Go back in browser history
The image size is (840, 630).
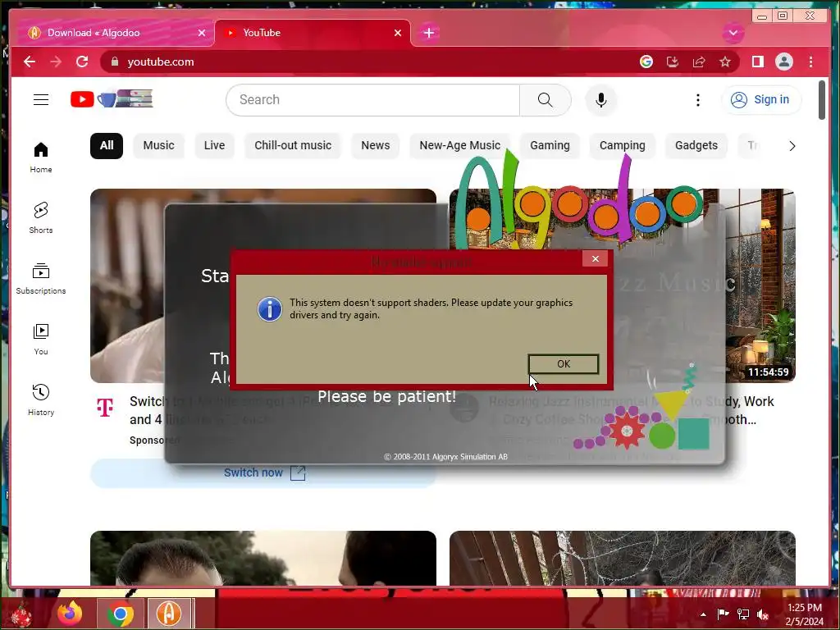pos(30,62)
